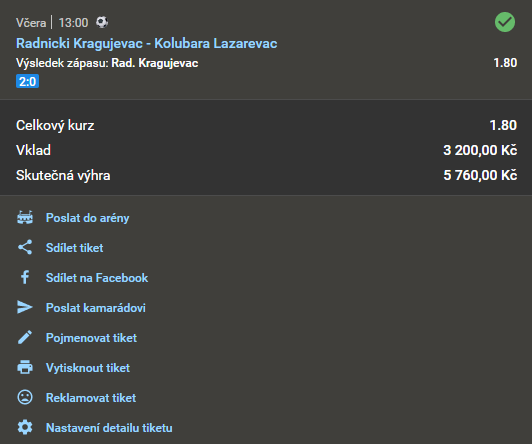Image resolution: width=532 pixels, height=444 pixels.
Task: Select Pojmenovat tiket
Action: [91, 338]
